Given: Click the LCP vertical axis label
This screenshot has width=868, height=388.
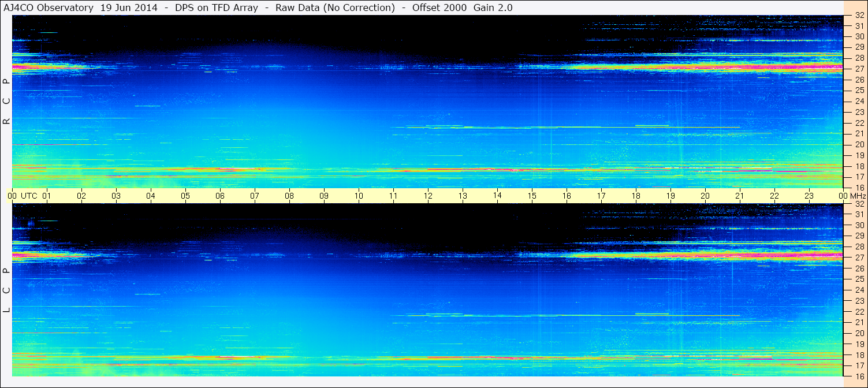Looking at the screenshot, I should (x=7, y=290).
